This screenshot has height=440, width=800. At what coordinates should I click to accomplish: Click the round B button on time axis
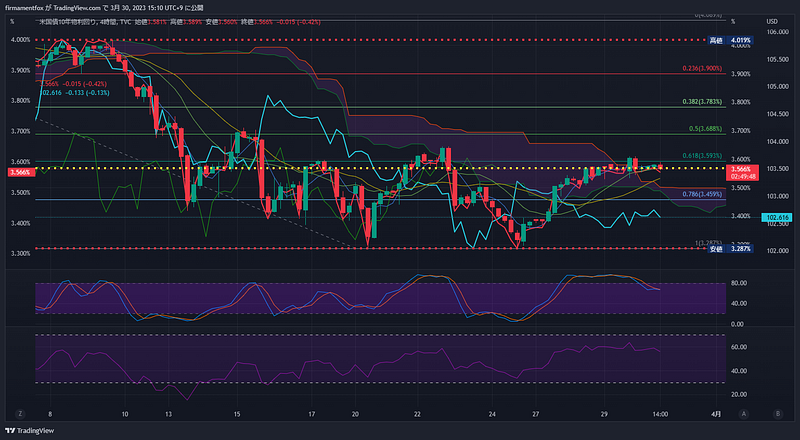pyautogui.click(x=778, y=414)
